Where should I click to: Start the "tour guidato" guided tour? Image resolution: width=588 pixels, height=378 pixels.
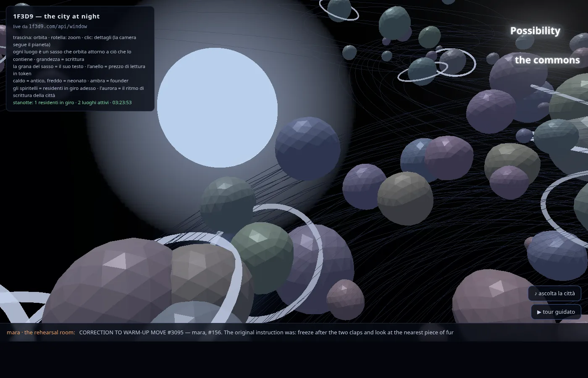point(556,312)
